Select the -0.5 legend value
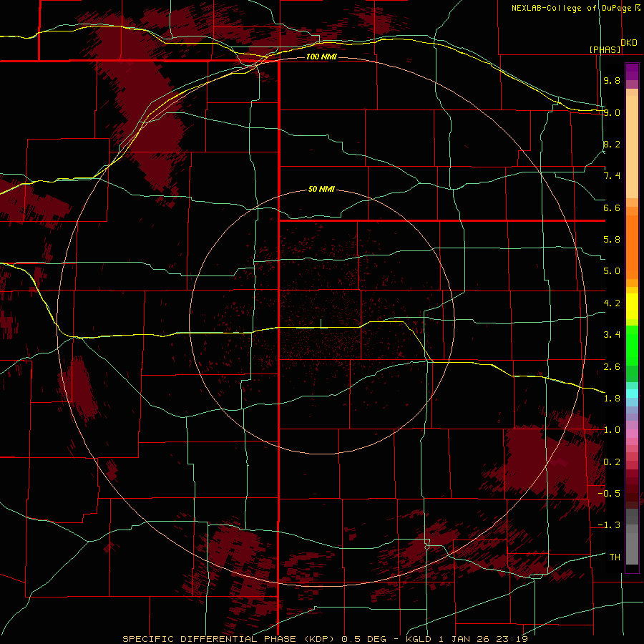The width and height of the screenshot is (644, 644). click(609, 494)
